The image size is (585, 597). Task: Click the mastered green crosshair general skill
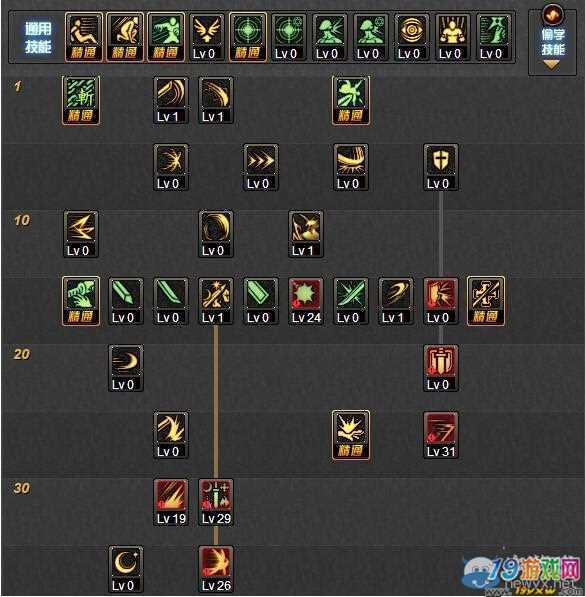pos(248,37)
